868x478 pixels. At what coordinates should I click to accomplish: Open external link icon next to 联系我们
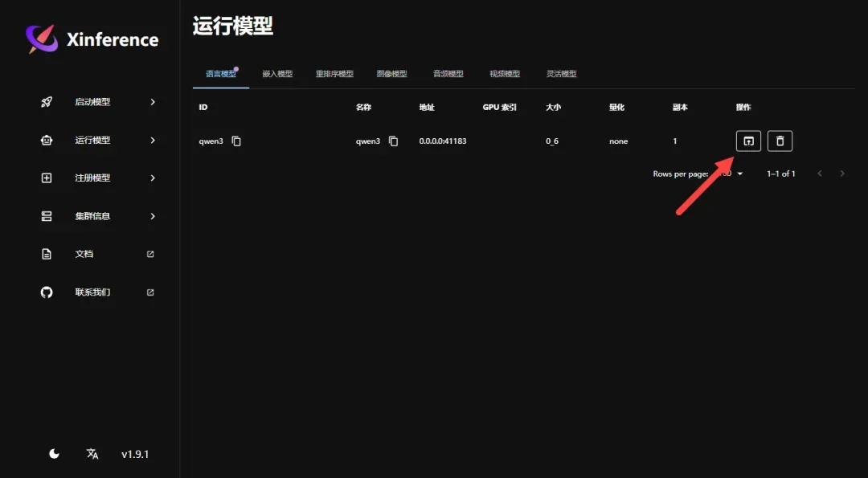[x=150, y=292]
